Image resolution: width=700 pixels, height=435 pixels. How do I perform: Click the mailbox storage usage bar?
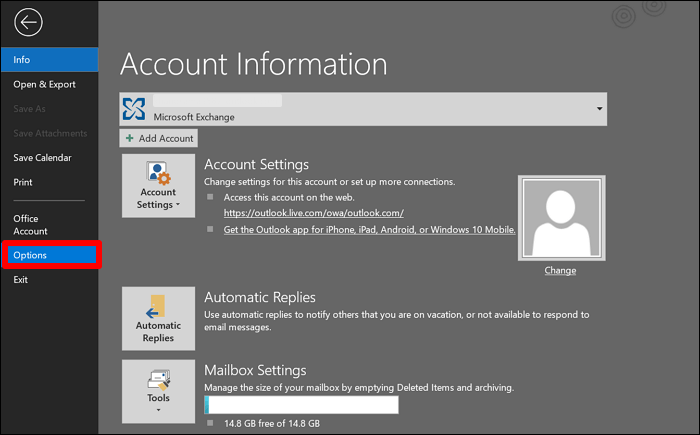pos(301,405)
